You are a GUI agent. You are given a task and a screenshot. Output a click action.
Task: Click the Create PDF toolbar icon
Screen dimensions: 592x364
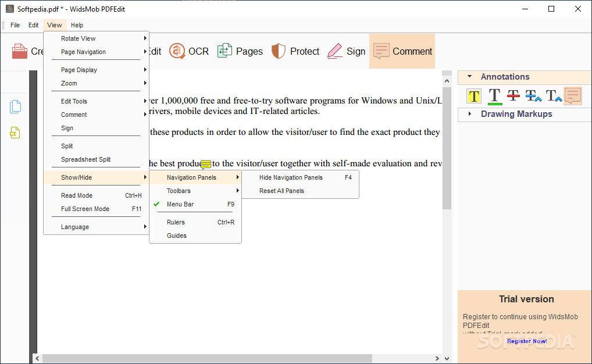pos(20,51)
